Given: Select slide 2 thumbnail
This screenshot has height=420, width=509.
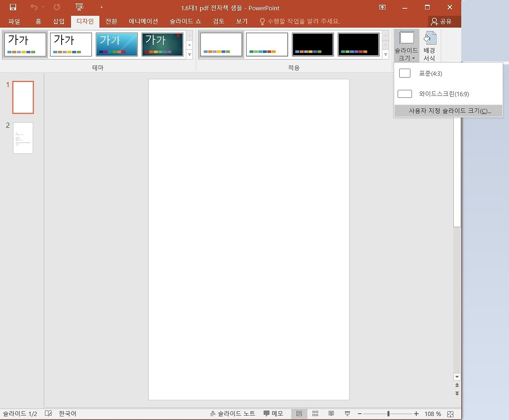Looking at the screenshot, I should pos(23,138).
